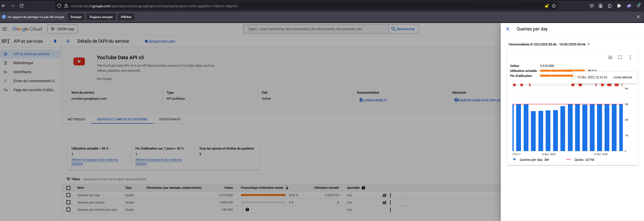Pin the API et services section
The width and height of the screenshot is (644, 221).
pos(55,41)
